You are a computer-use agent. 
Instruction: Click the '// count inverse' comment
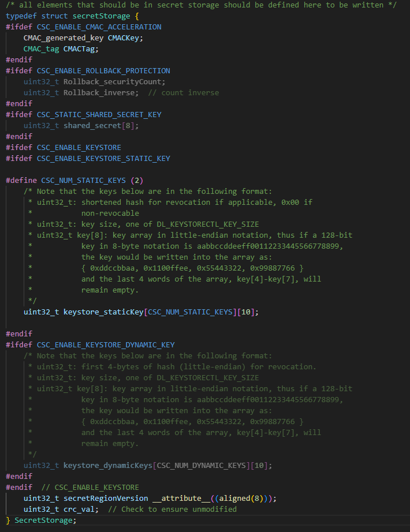183,93
